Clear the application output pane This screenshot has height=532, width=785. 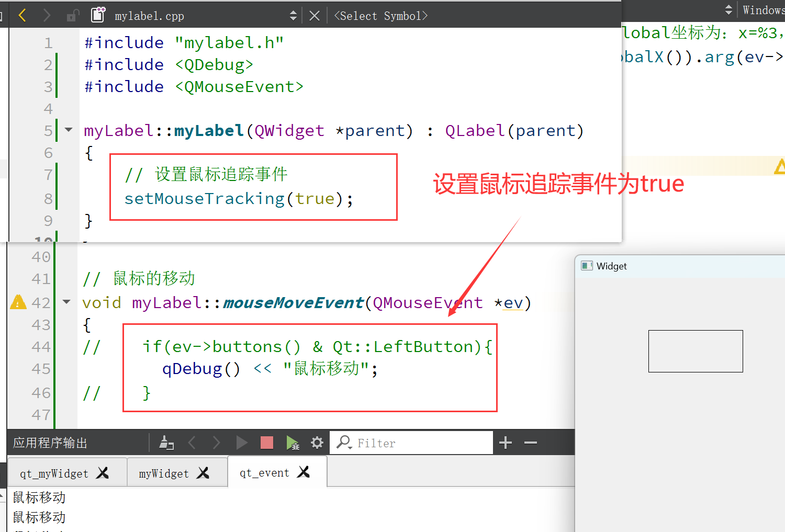pyautogui.click(x=166, y=443)
